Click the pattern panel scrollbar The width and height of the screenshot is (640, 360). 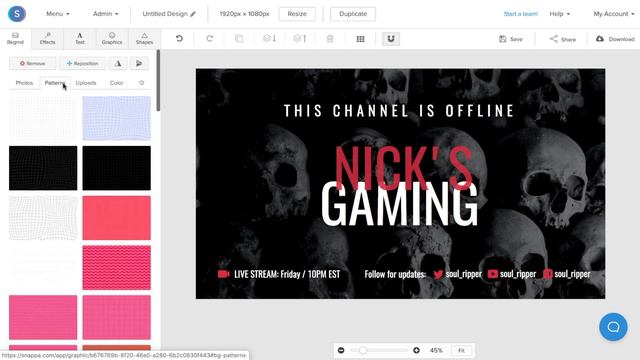[x=158, y=80]
